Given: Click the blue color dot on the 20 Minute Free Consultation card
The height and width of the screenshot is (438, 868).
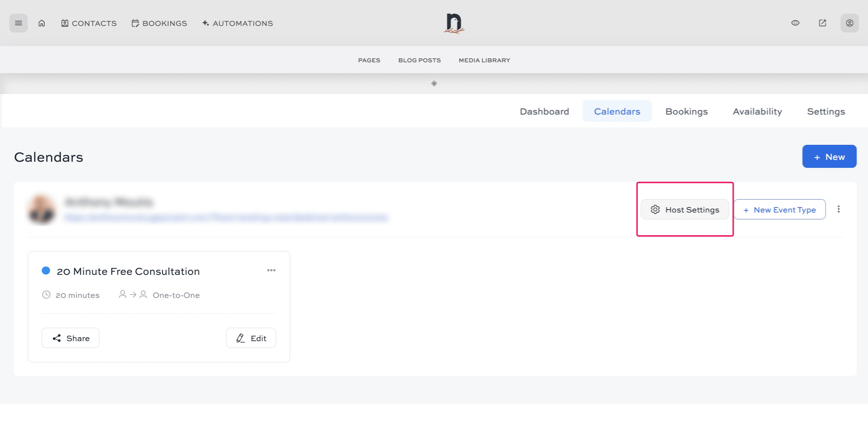Looking at the screenshot, I should (x=46, y=271).
